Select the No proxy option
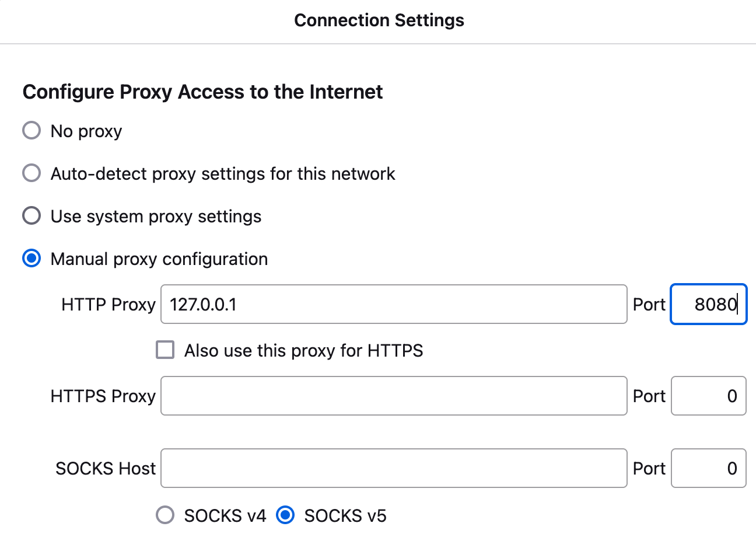 32,130
